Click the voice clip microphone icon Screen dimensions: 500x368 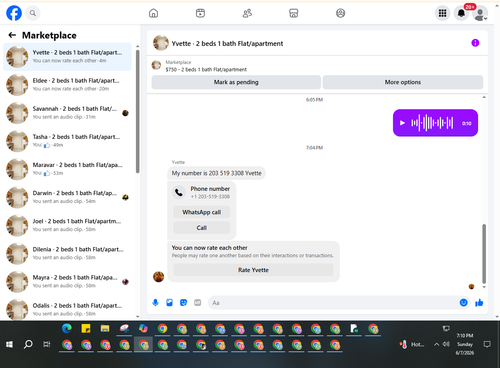(155, 303)
